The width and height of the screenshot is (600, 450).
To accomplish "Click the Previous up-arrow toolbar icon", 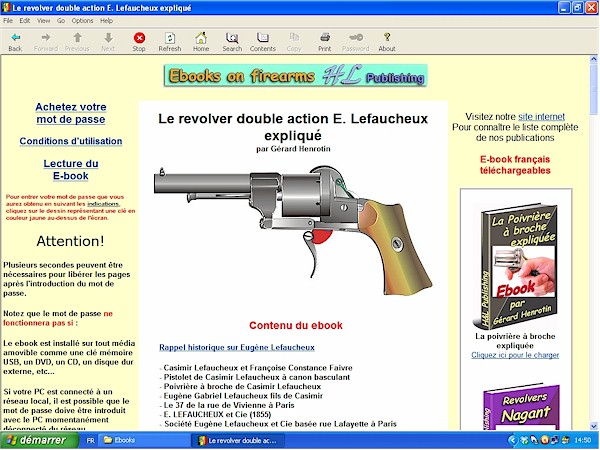I will 77,38.
